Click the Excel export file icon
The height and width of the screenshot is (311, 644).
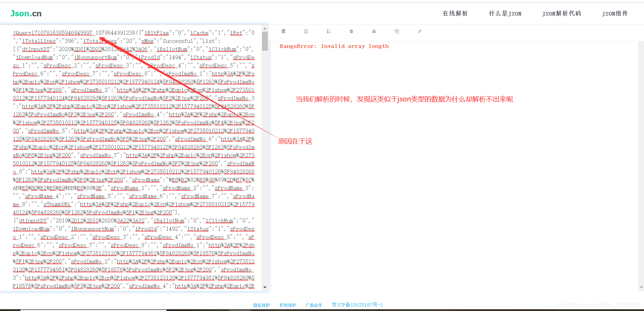[306, 31]
